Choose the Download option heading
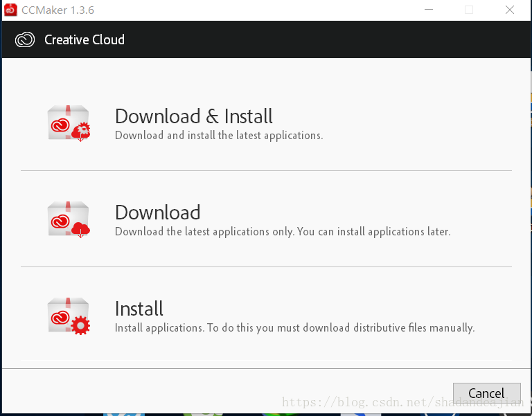This screenshot has width=532, height=416. tap(158, 212)
